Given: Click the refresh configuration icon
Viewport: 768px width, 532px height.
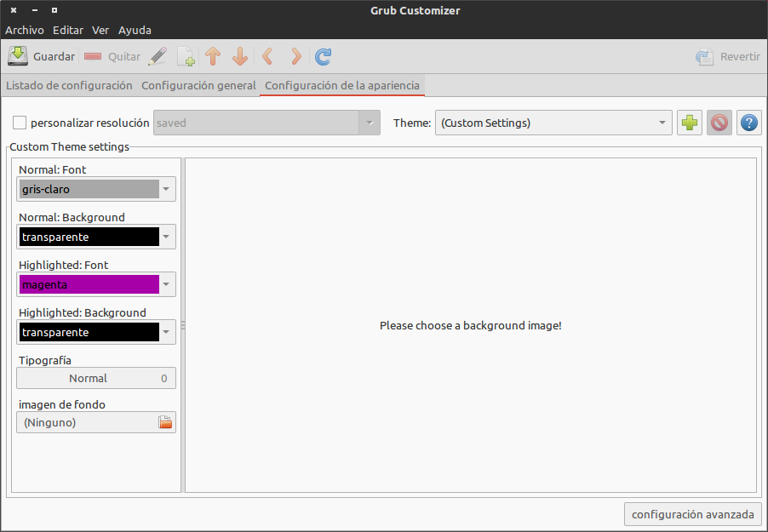Looking at the screenshot, I should (x=322, y=55).
